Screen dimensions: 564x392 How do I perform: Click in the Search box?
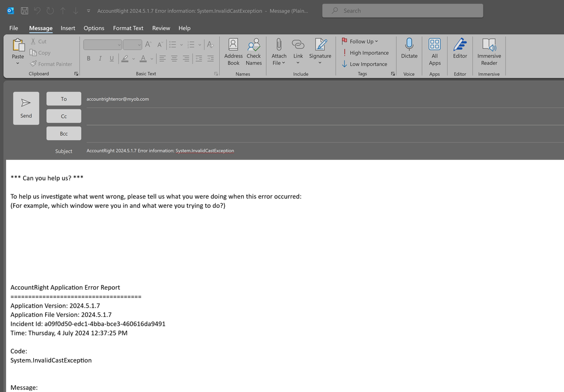(x=403, y=11)
